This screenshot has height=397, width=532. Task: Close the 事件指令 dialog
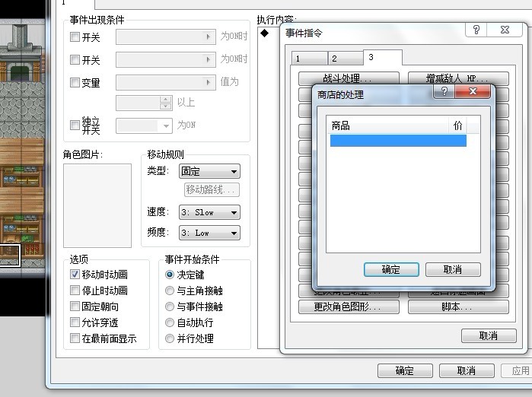(505, 30)
